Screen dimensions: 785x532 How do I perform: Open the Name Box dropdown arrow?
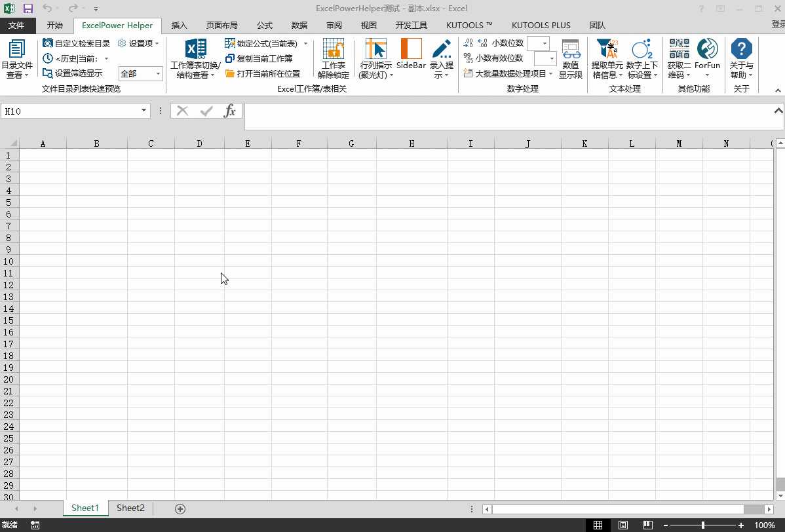(144, 111)
